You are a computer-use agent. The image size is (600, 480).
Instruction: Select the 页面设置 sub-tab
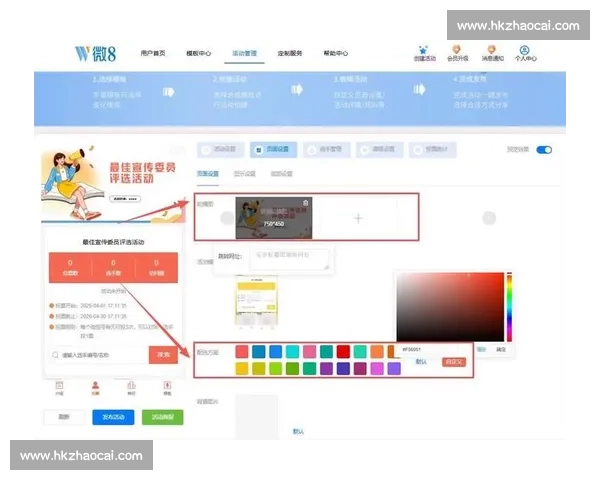[x=208, y=174]
